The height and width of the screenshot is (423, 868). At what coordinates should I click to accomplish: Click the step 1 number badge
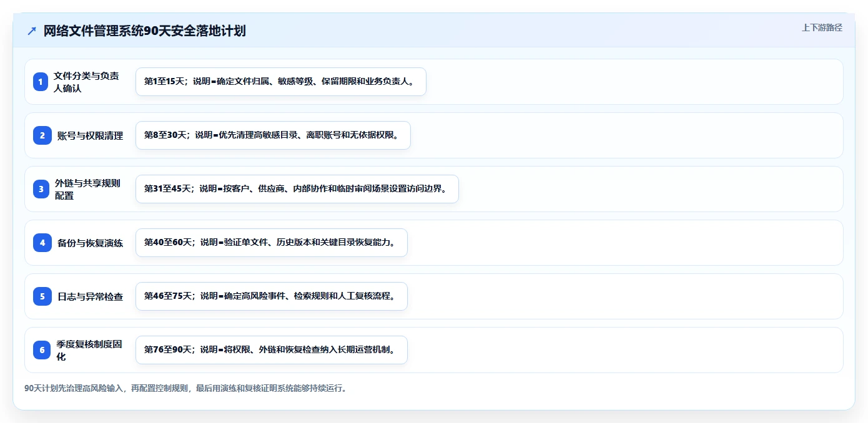tap(41, 82)
